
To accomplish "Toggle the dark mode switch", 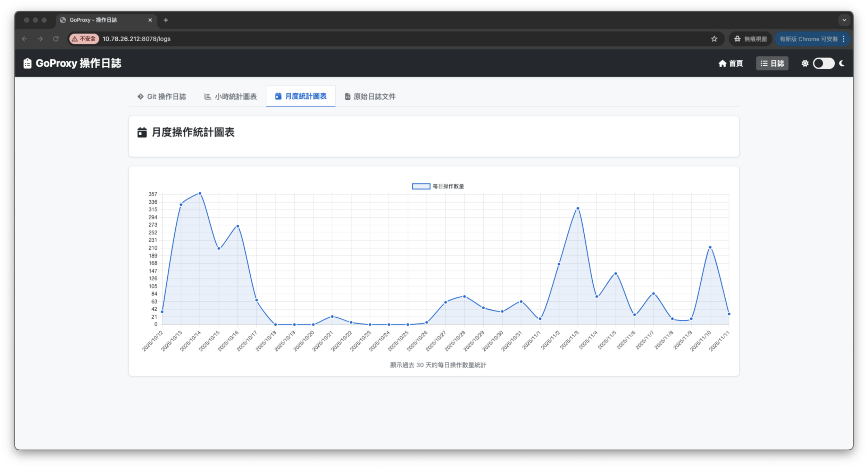I will [823, 64].
